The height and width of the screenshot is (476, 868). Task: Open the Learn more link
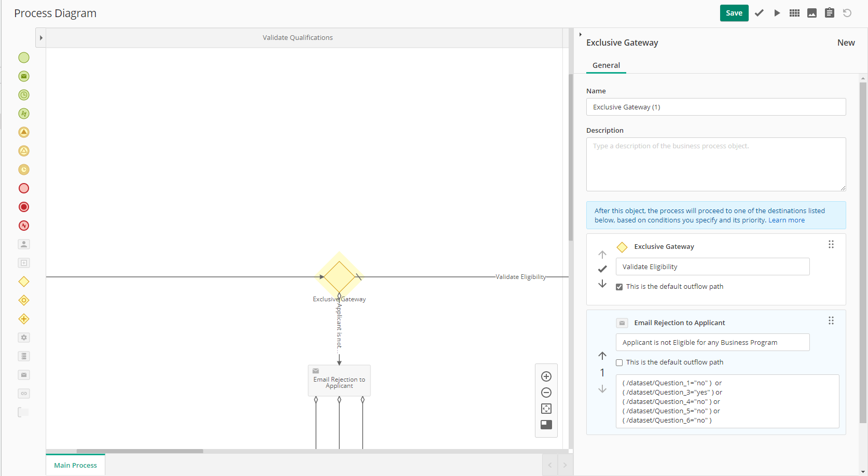pyautogui.click(x=786, y=220)
